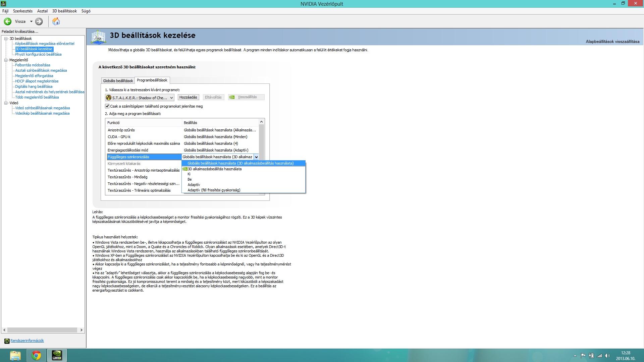
Task: Toggle 'Csak a számítógépen található programokat' checkbox
Action: click(x=107, y=106)
